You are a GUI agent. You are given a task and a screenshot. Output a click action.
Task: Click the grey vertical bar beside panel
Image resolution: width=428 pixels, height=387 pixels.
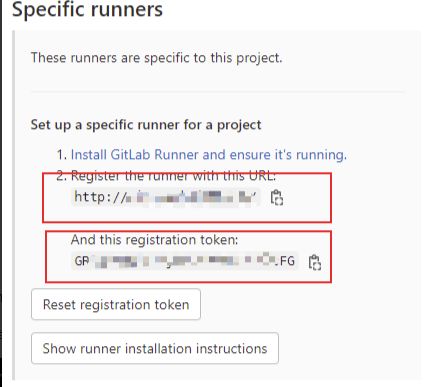(x=14, y=205)
